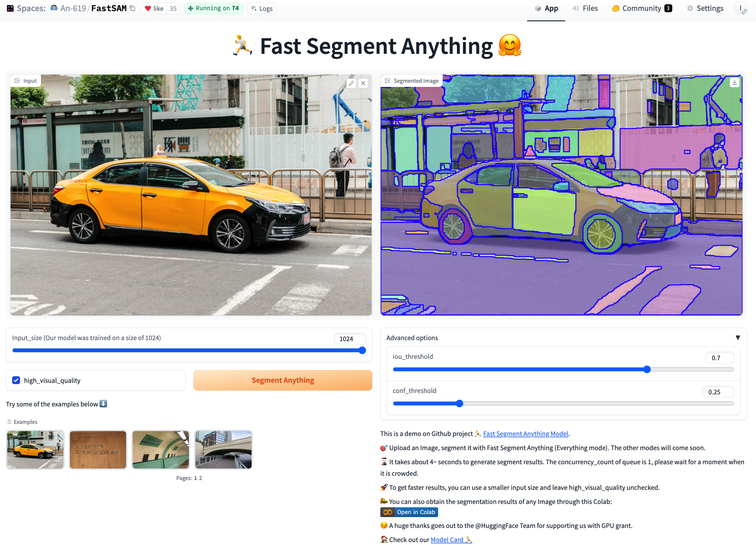Viewport: 756px width, 545px height.
Task: Select the yellow taxi example thumbnail
Action: (x=35, y=450)
